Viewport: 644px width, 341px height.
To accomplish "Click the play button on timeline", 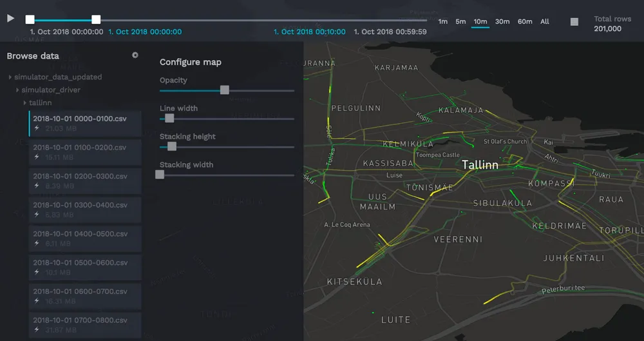I will [x=10, y=19].
